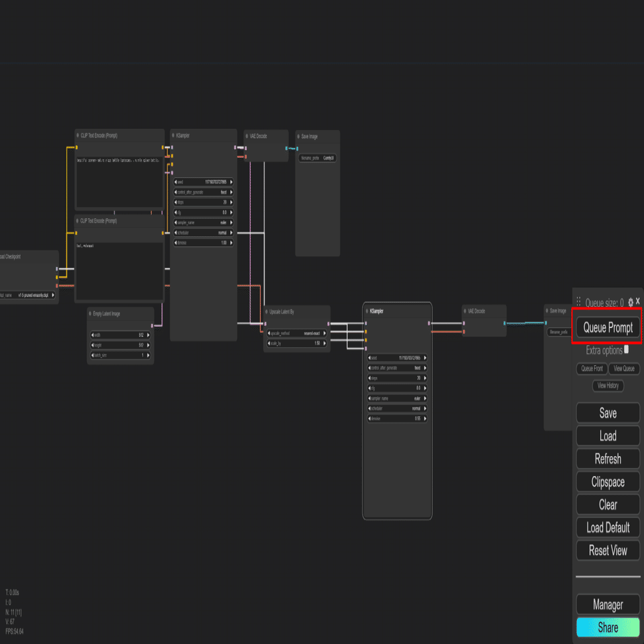This screenshot has height=644, width=644.
Task: Click the filename_prefix ComfyUI field in Save Image
Action: 317,158
